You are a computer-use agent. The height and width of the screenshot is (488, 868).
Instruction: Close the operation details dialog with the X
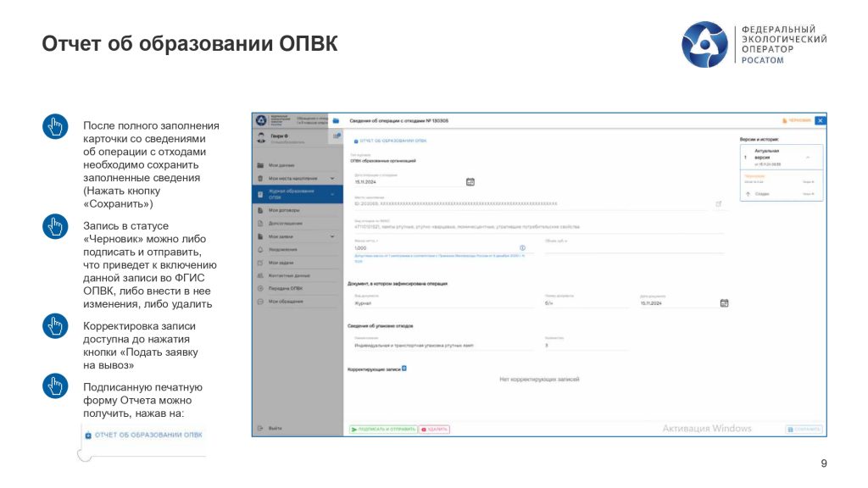point(820,120)
